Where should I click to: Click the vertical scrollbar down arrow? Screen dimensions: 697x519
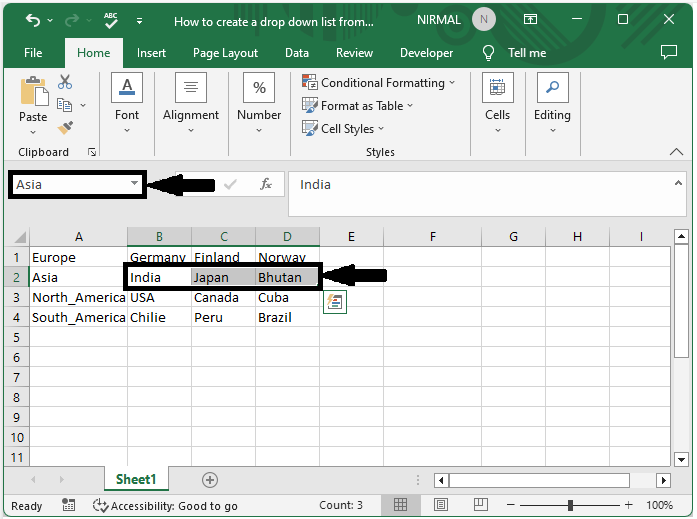pos(681,459)
